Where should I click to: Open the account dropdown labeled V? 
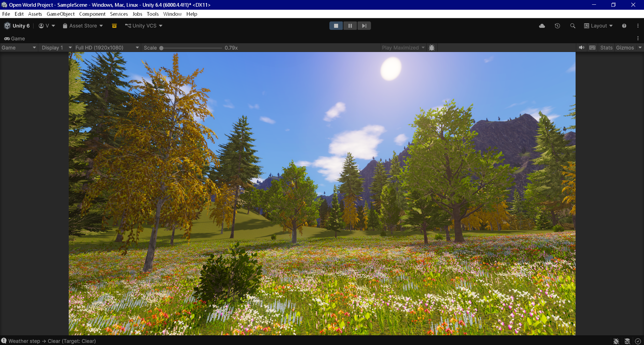click(47, 26)
